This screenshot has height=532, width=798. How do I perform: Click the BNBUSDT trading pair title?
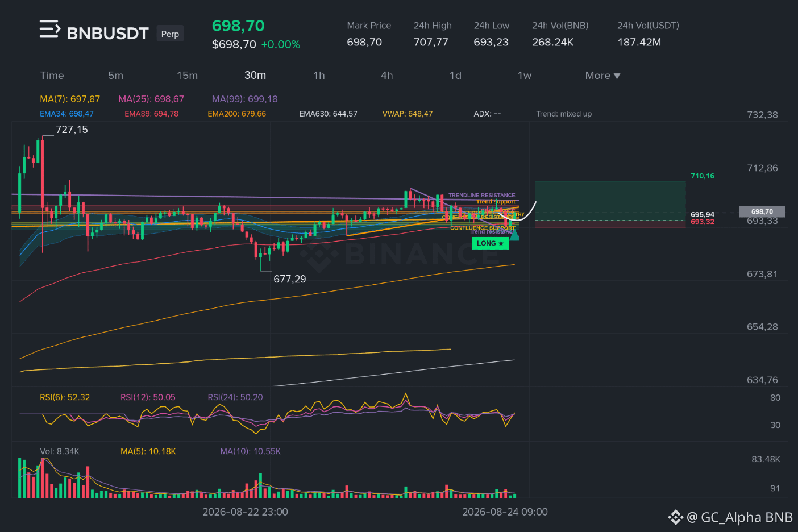pyautogui.click(x=107, y=34)
